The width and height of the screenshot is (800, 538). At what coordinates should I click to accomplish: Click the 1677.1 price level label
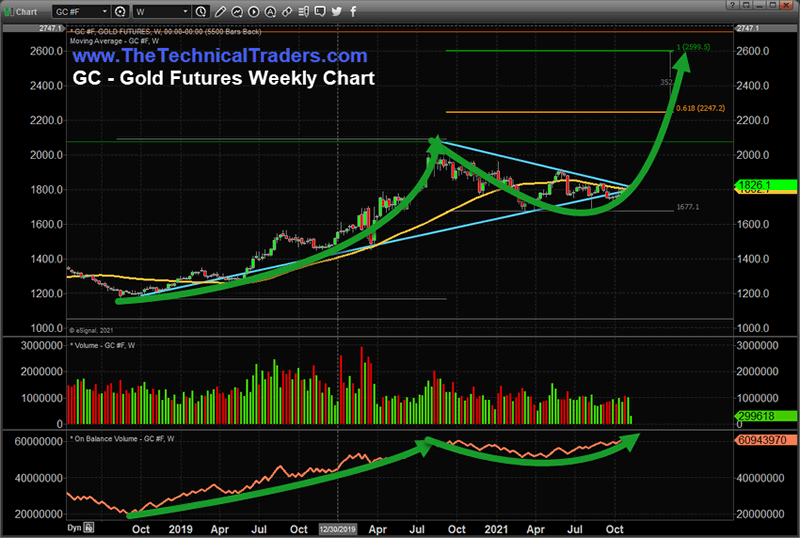[688, 207]
